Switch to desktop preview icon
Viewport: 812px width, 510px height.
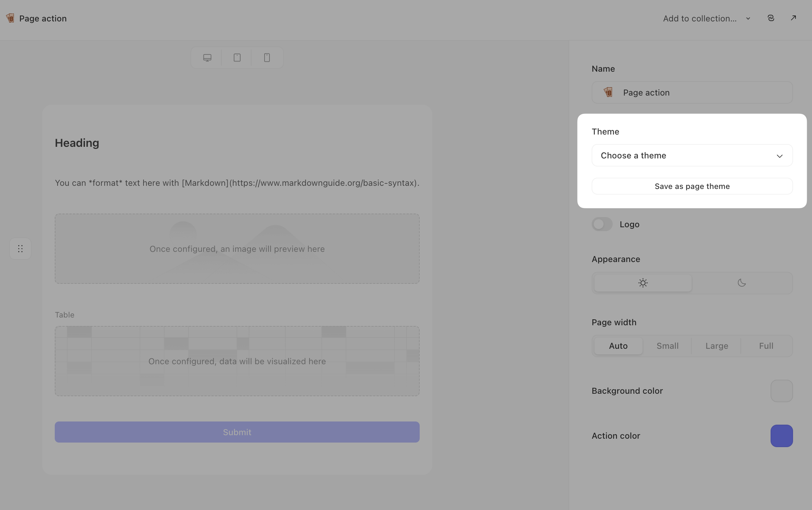coord(207,58)
